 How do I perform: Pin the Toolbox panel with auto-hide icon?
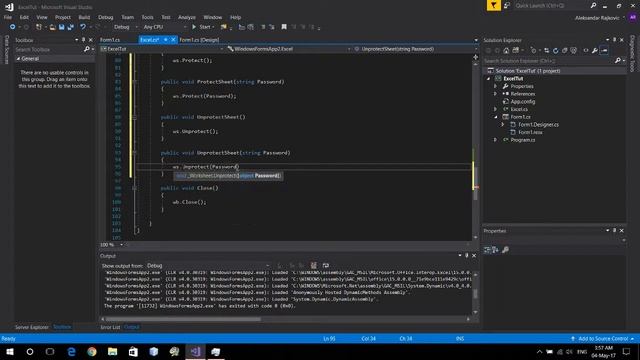tap(84, 40)
